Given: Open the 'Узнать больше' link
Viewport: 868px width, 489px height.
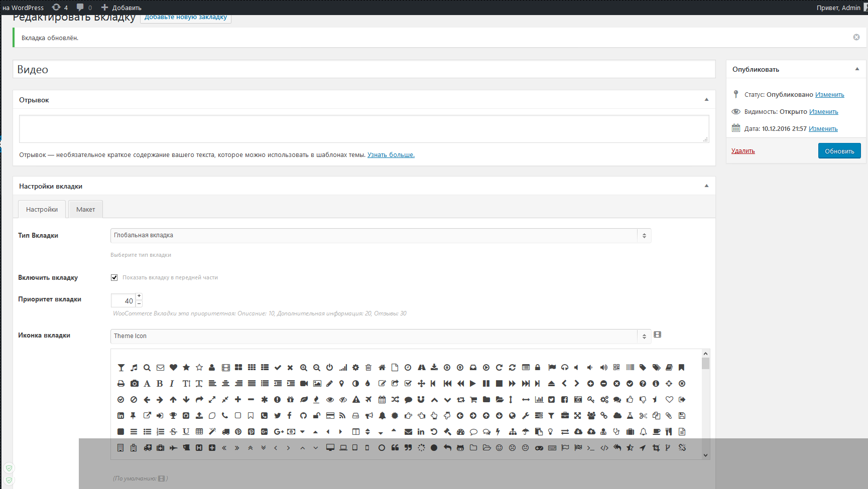Looking at the screenshot, I should [x=391, y=155].
